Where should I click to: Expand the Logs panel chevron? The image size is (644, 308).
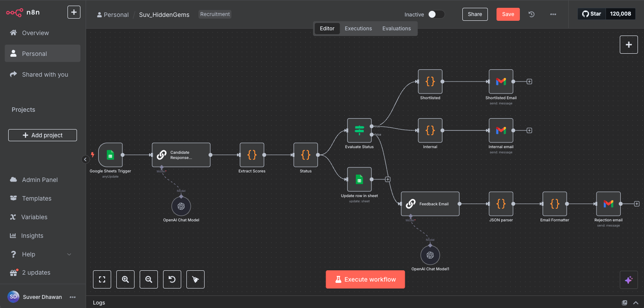(636, 303)
